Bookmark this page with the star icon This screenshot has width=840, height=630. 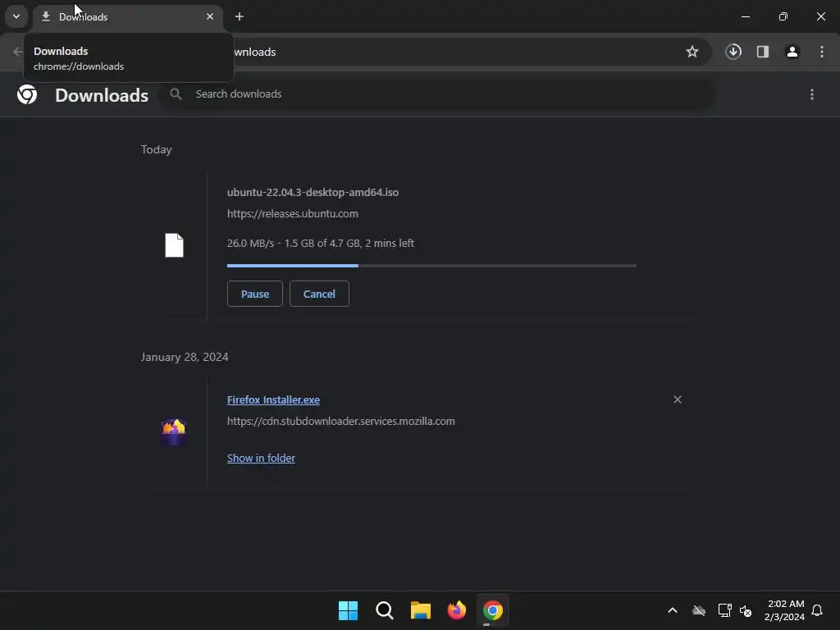692,52
